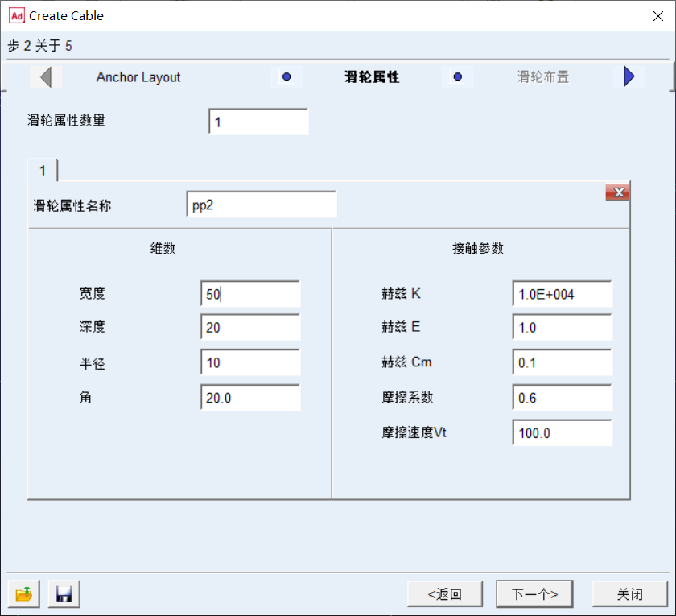The height and width of the screenshot is (616, 676).
Task: Click the 步 2 关于 5 step indicator text
Action: pyautogui.click(x=39, y=46)
